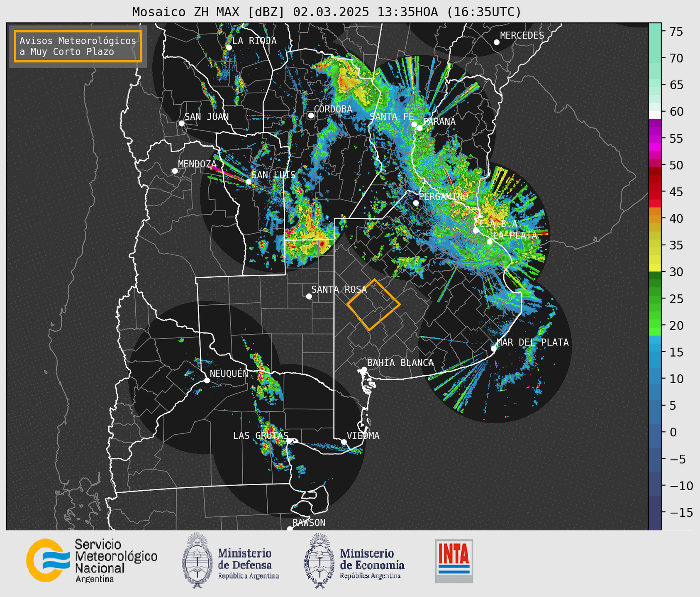Click the Servicio Meteorológico Nacional text
This screenshot has width=700, height=597.
(x=116, y=560)
